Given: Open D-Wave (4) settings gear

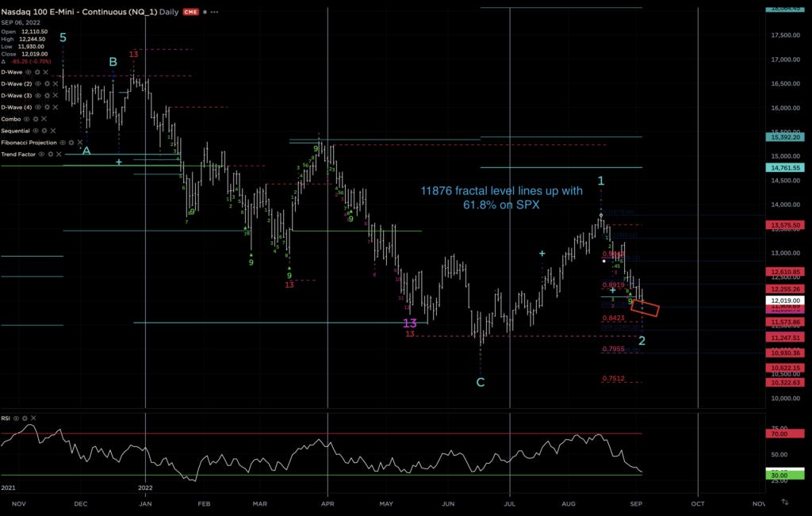Looking at the screenshot, I should click(47, 107).
